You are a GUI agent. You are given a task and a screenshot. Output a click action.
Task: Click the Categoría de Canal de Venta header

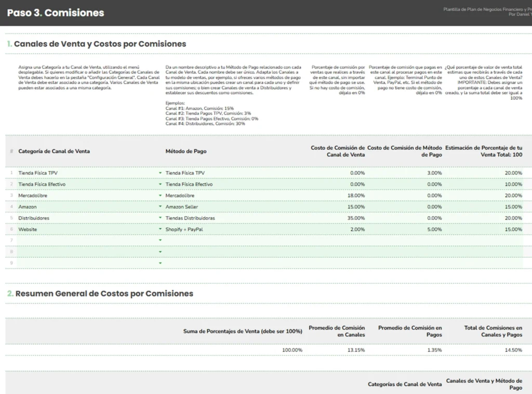[54, 151]
